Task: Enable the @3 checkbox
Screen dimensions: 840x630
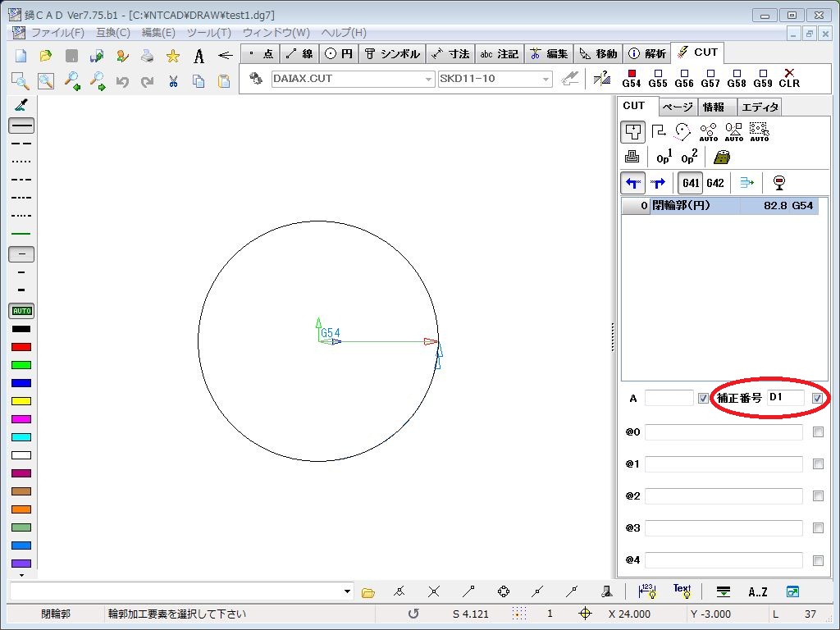Action: tap(818, 527)
